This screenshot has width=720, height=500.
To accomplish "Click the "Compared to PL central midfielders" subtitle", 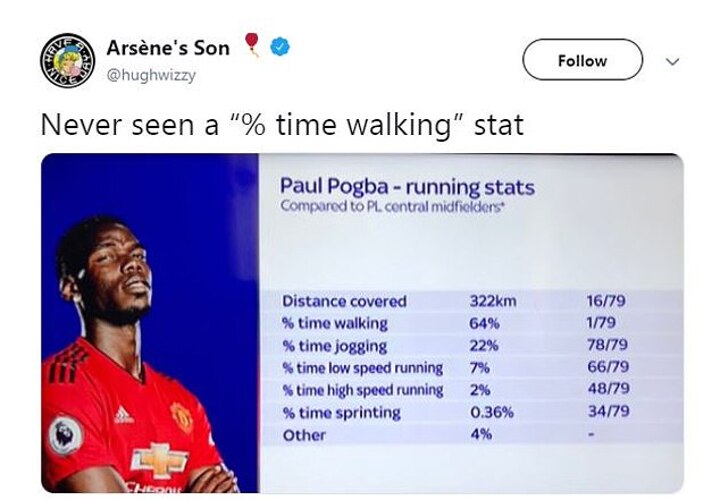I will pyautogui.click(x=391, y=207).
